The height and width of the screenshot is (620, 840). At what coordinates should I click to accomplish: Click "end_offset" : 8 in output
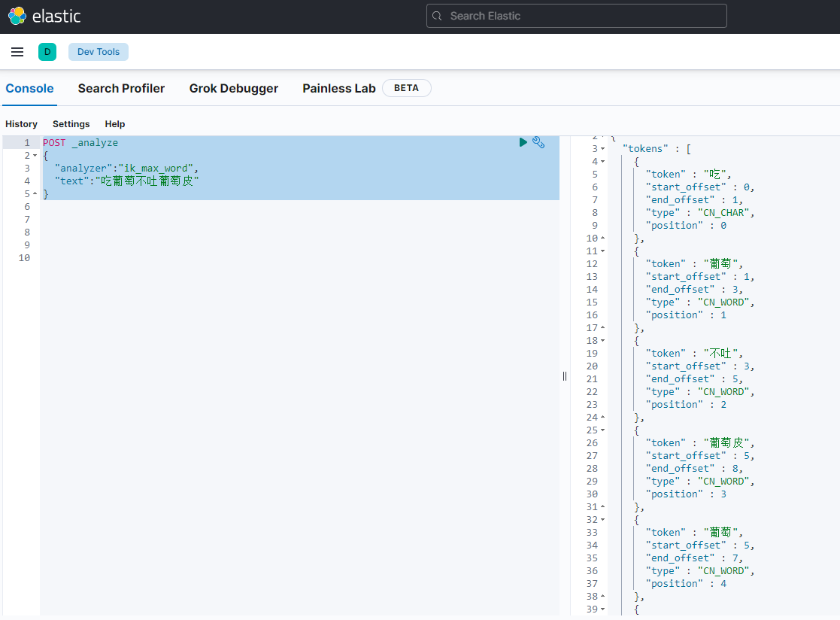pyautogui.click(x=692, y=468)
